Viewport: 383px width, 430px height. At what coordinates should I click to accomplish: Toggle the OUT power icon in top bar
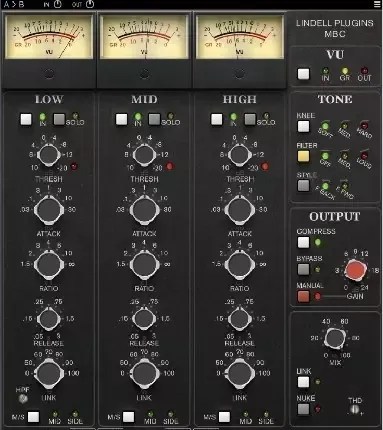(90, 4)
